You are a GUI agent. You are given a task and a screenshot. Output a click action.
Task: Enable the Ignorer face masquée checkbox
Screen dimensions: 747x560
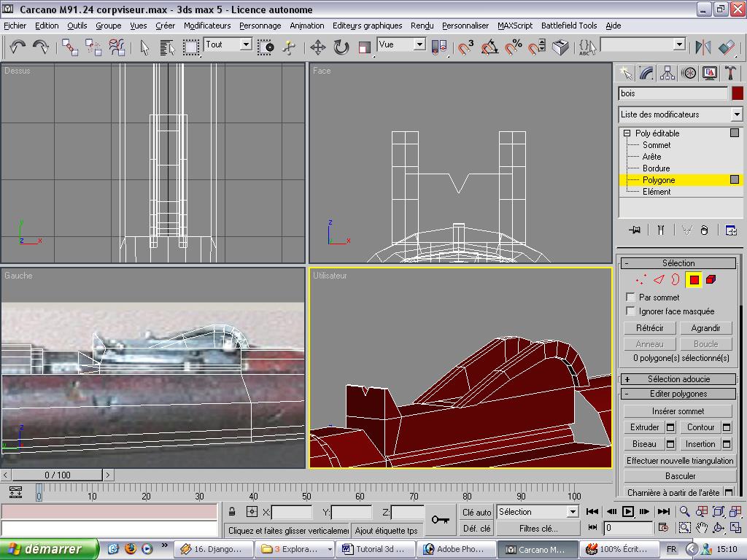(x=630, y=311)
